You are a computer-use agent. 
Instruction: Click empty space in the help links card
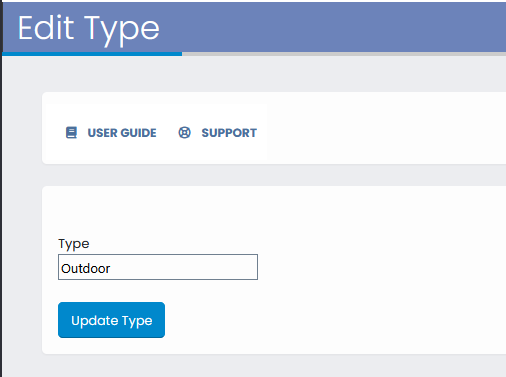[383, 128]
